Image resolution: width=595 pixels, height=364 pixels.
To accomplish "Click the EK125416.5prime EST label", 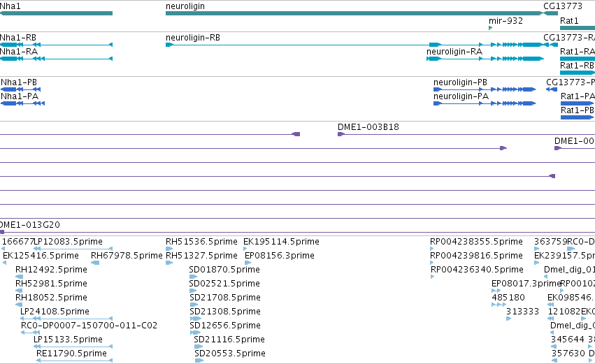I will tap(41, 256).
